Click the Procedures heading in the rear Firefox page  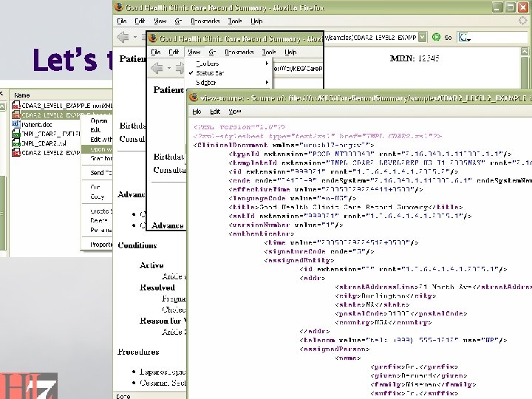pyautogui.click(x=138, y=352)
